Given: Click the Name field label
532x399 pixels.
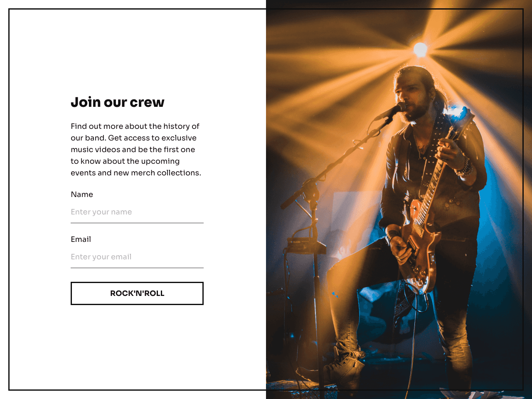Looking at the screenshot, I should coord(82,195).
